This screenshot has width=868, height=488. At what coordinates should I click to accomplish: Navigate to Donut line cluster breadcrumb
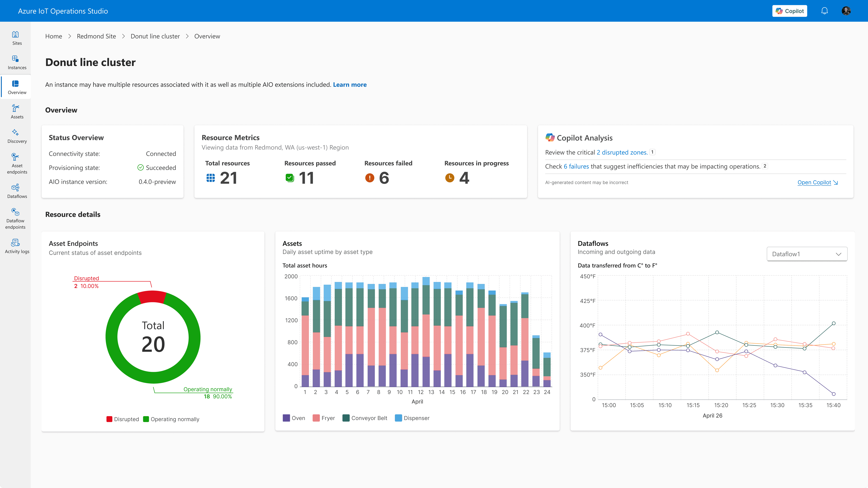click(155, 36)
